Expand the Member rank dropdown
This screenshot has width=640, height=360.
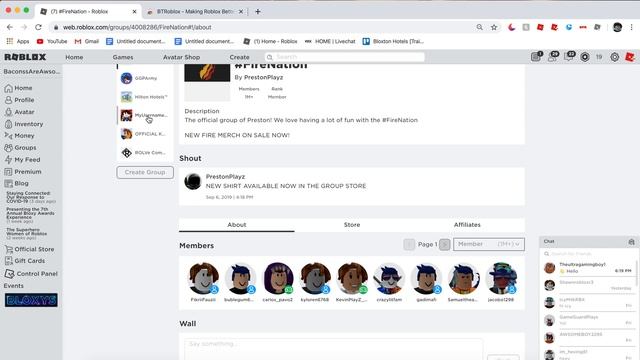489,244
